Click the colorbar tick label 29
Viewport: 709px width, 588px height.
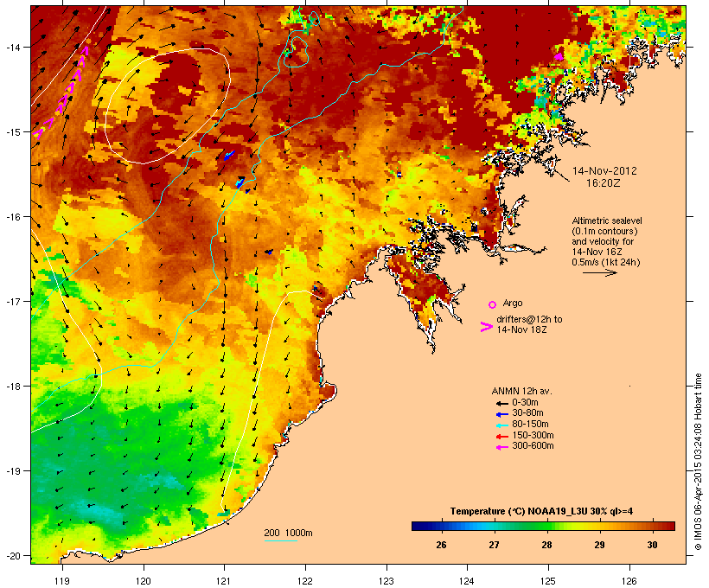point(599,545)
